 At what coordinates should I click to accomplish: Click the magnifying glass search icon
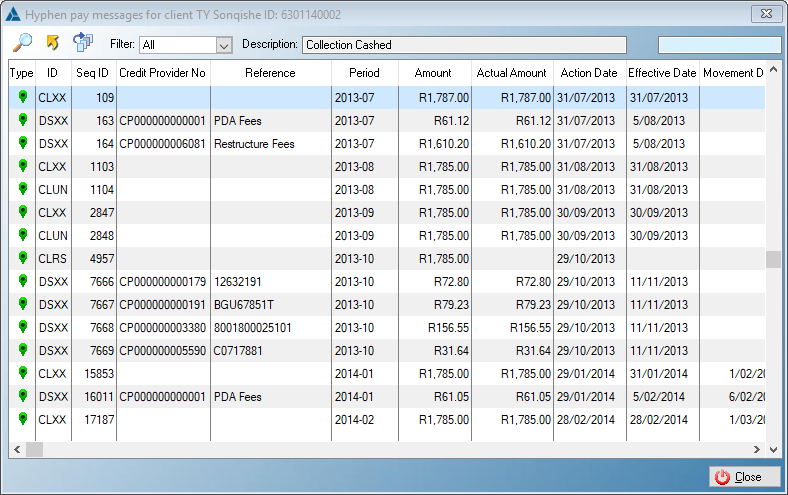click(22, 43)
